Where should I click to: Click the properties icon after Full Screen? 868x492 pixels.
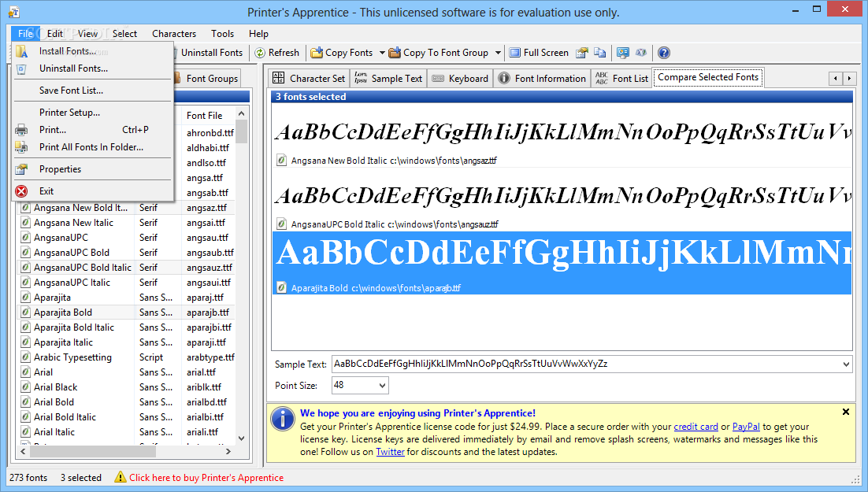pyautogui.click(x=581, y=53)
